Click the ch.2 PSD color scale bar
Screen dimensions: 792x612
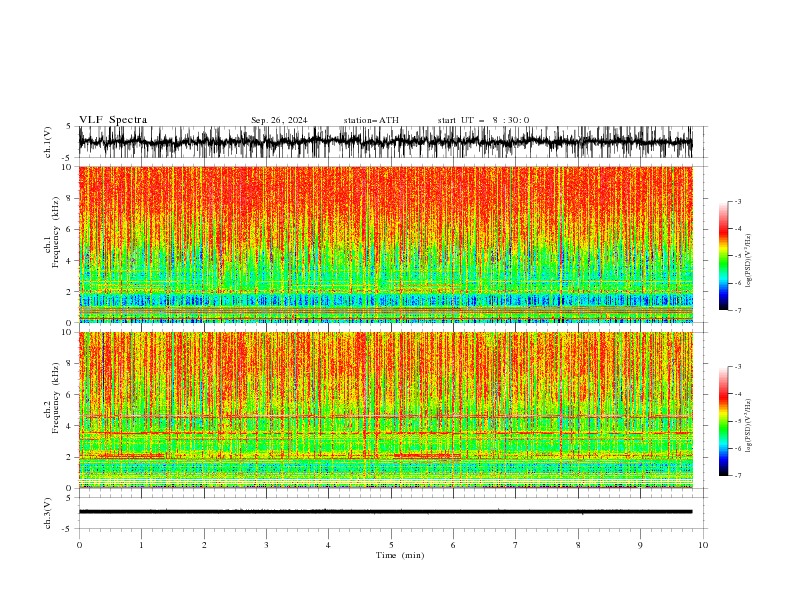point(723,421)
